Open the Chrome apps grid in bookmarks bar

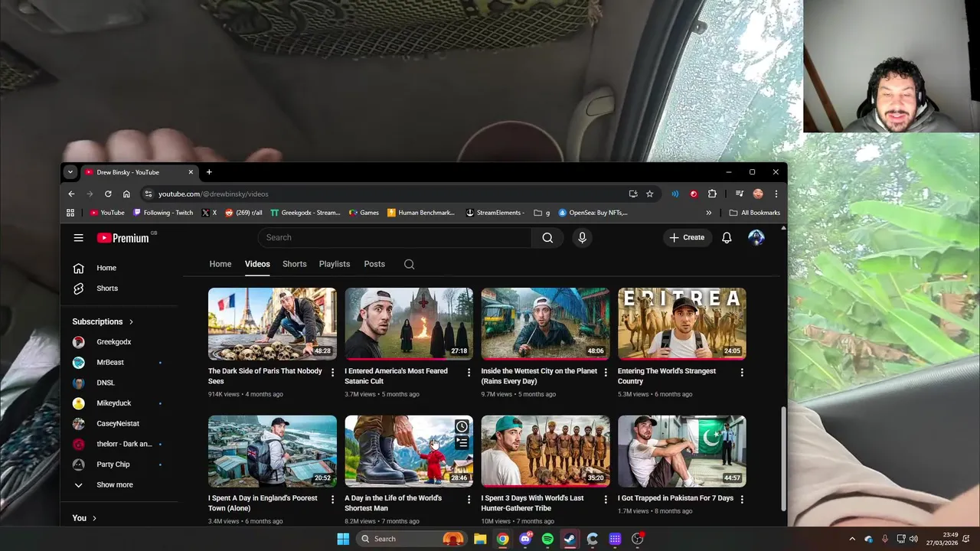(70, 213)
